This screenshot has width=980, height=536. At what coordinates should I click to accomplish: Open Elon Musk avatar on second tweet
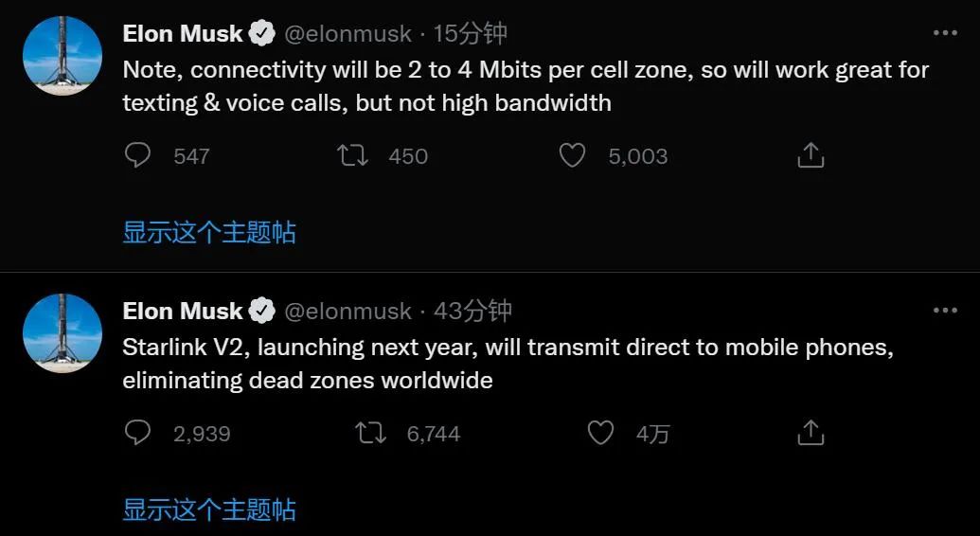pyautogui.click(x=62, y=332)
